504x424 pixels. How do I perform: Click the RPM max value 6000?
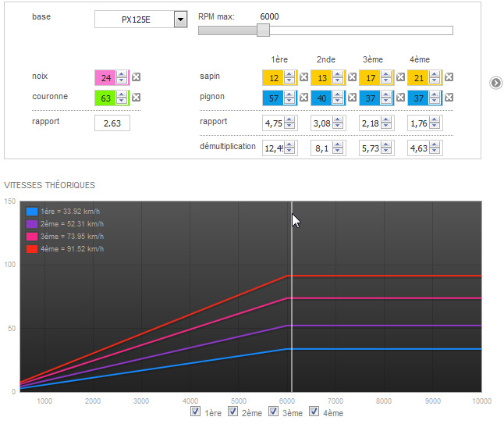269,16
